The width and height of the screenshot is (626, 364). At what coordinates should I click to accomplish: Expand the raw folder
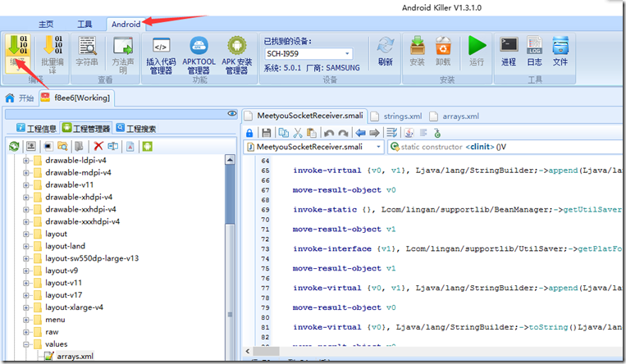(26, 332)
